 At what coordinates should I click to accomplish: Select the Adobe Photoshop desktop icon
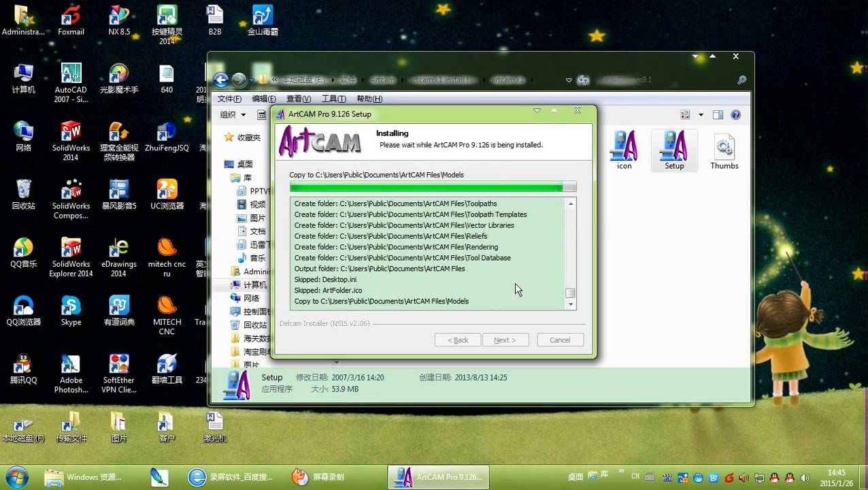[71, 374]
